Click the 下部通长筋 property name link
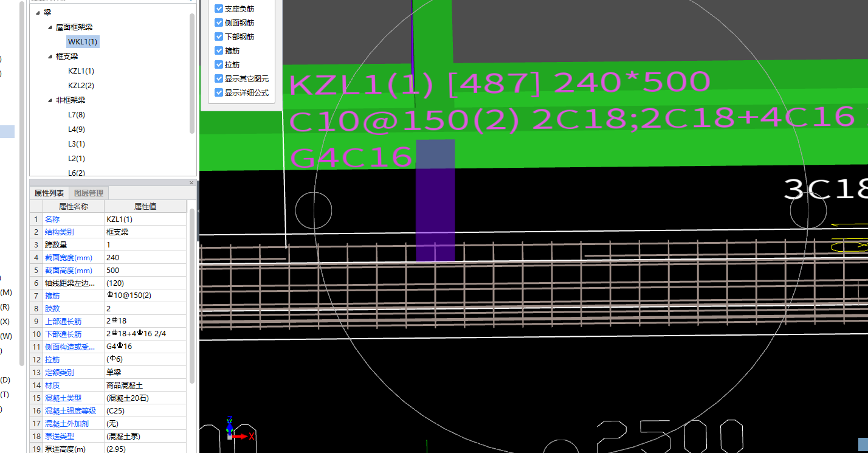Viewport: 868px width, 453px height. (x=63, y=334)
